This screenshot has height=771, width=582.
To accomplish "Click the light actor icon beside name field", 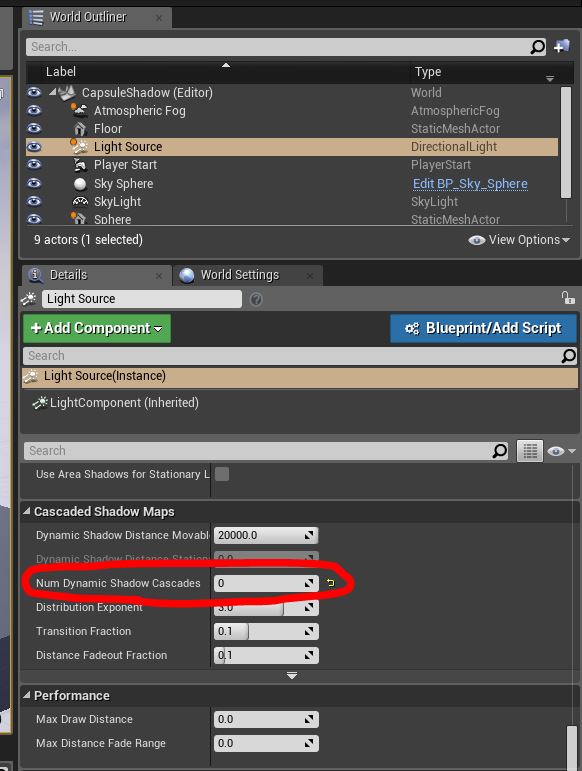I will (29, 298).
